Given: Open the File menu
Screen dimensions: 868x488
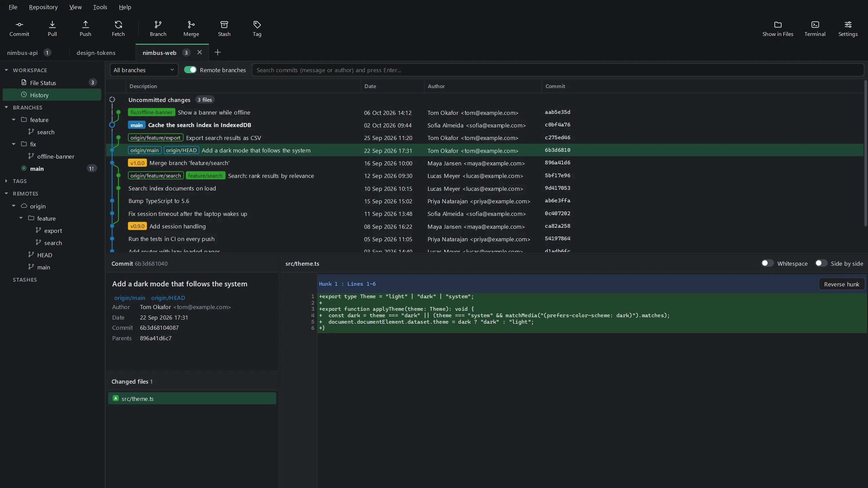Looking at the screenshot, I should [13, 7].
